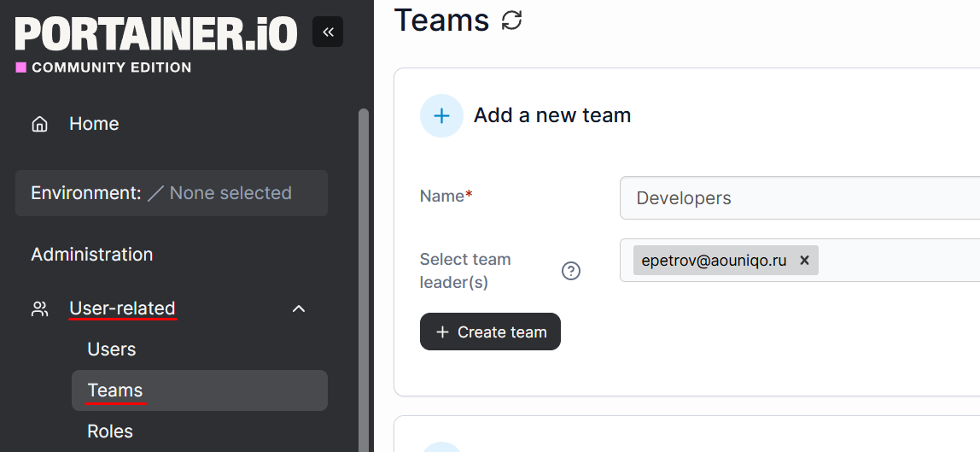980x452 pixels.
Task: Click the Home house icon
Action: click(x=39, y=124)
